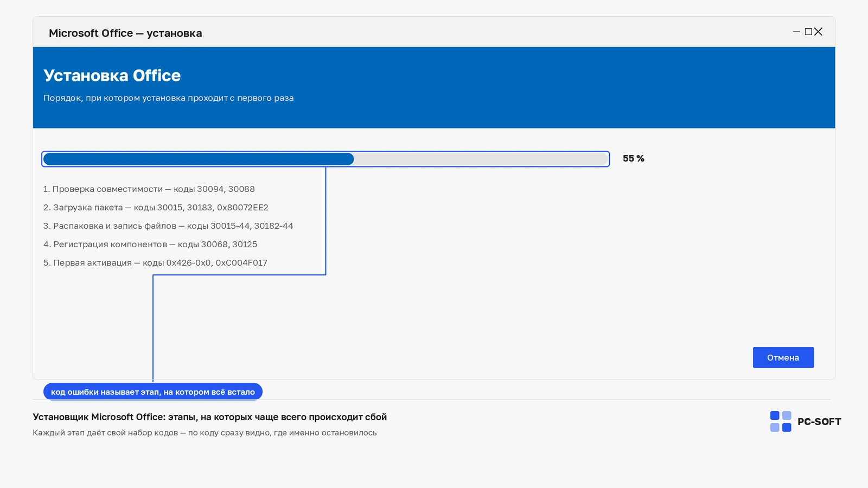Click the unfilled part of progress bar

coord(481,159)
